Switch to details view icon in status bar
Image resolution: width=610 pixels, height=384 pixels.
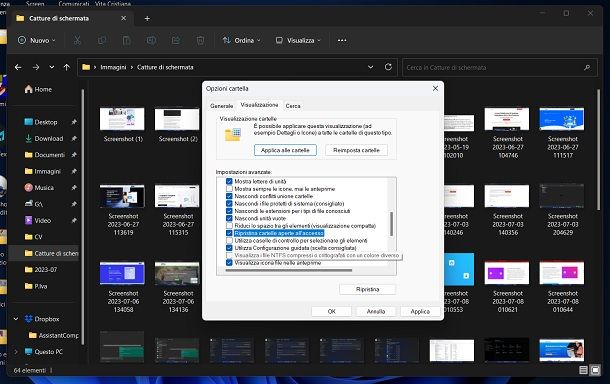(583, 370)
